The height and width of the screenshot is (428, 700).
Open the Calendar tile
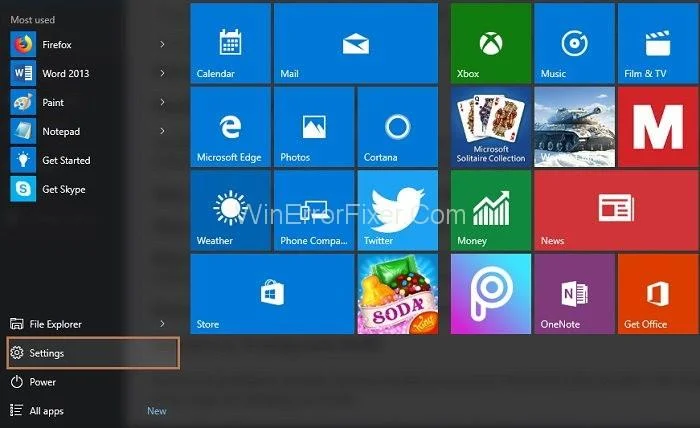230,43
